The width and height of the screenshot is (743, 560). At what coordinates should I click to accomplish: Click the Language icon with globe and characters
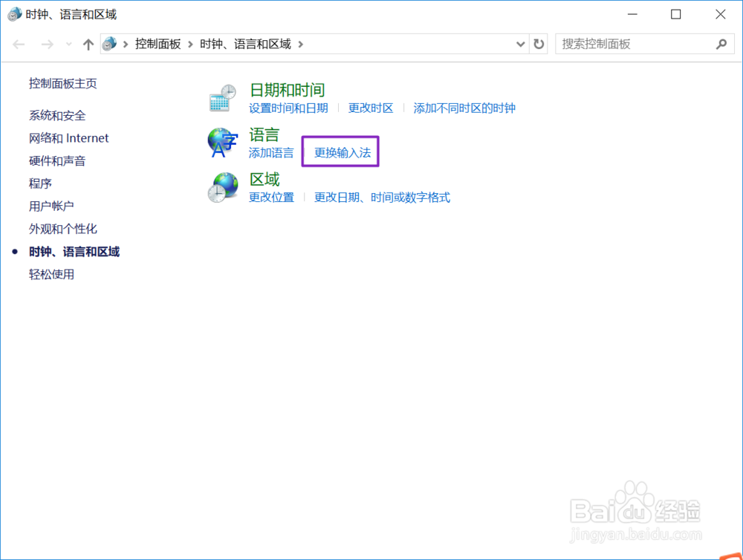221,142
